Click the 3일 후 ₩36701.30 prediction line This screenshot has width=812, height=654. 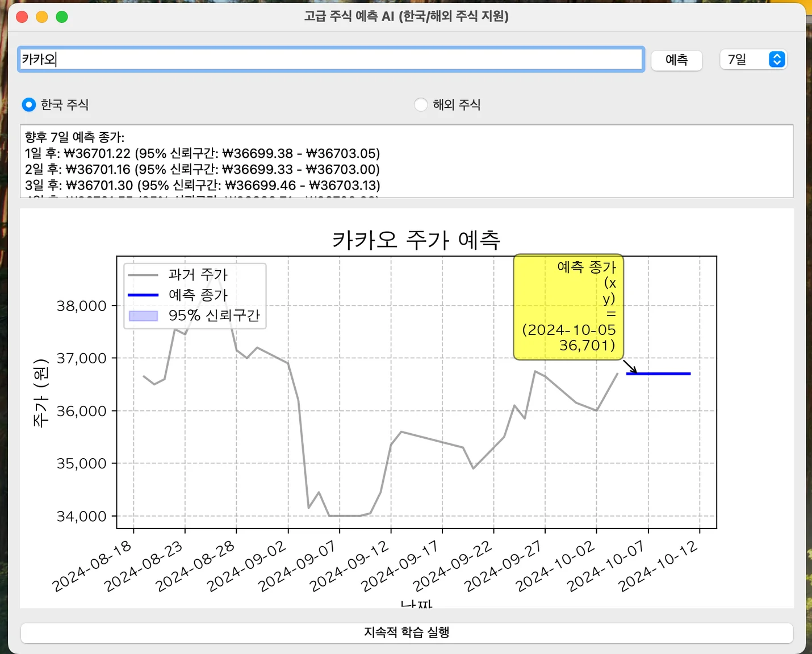(202, 185)
